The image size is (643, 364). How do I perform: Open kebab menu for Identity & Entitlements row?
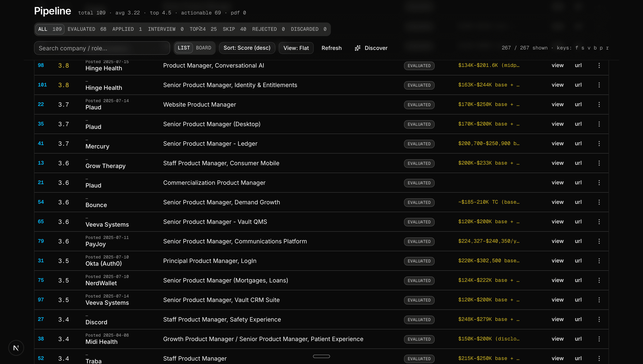599,85
